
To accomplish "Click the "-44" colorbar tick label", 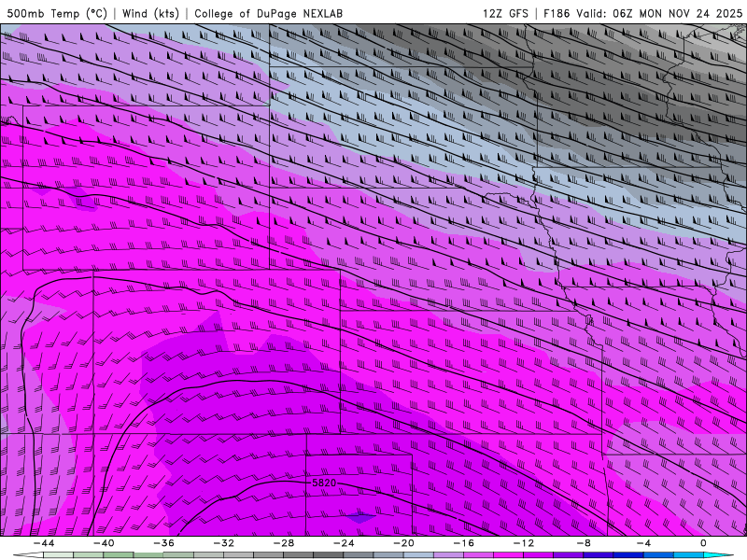I will [44, 543].
